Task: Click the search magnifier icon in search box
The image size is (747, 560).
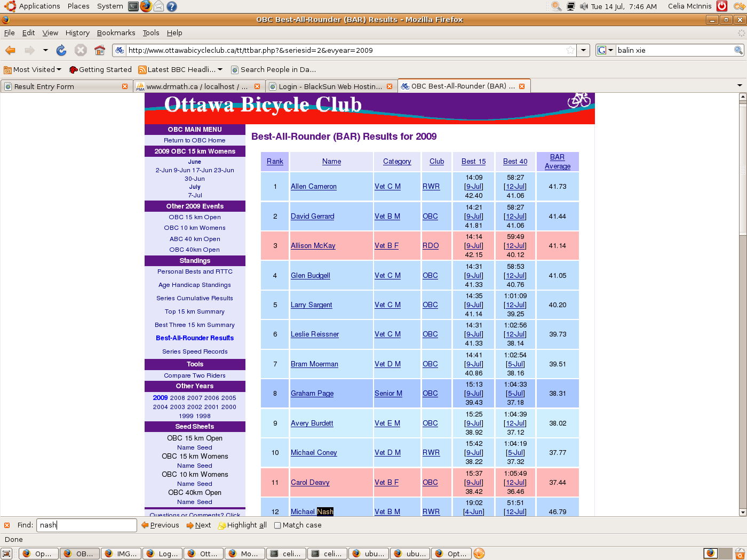Action: 738,50
